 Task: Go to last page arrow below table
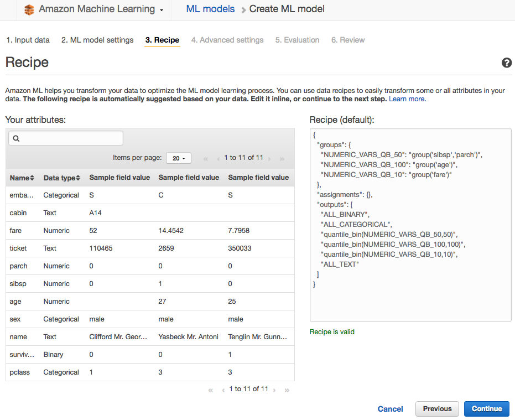(x=287, y=390)
